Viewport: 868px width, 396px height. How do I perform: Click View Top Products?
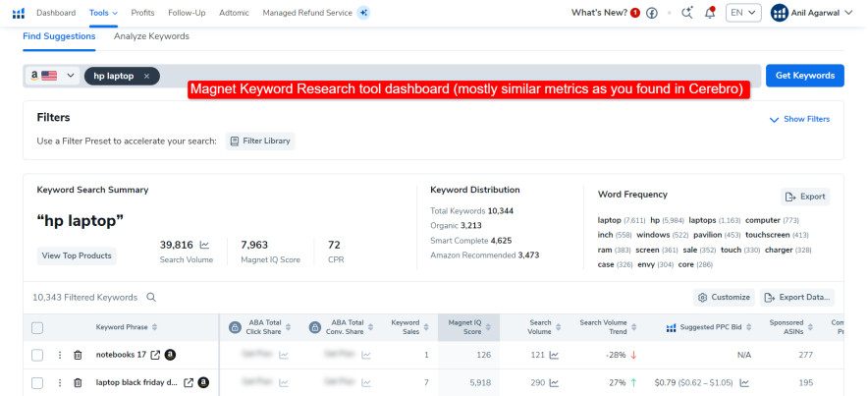coord(77,255)
